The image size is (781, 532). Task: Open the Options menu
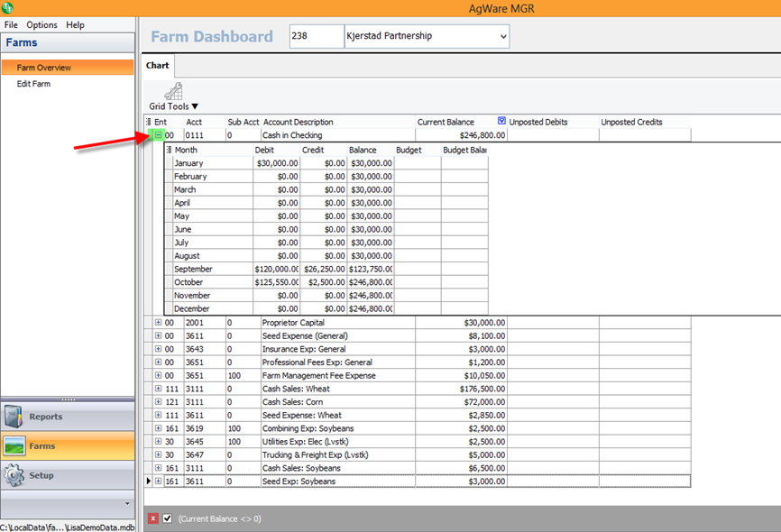(x=41, y=25)
